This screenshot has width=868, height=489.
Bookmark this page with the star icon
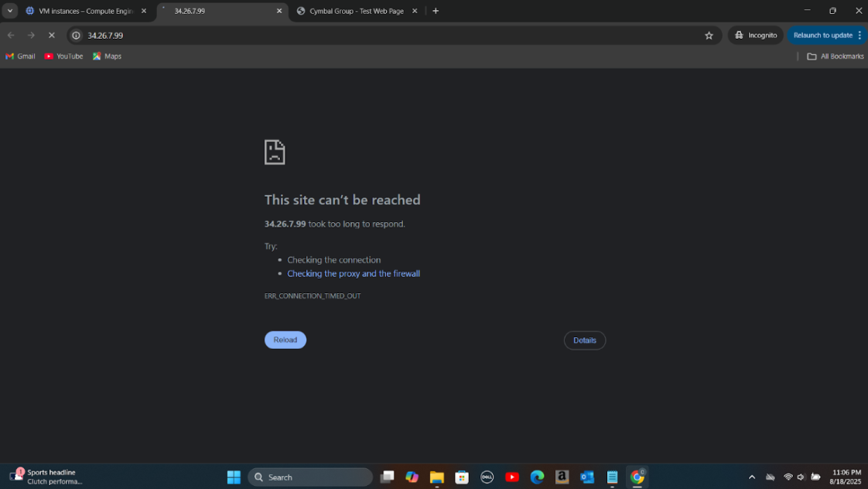click(x=709, y=36)
